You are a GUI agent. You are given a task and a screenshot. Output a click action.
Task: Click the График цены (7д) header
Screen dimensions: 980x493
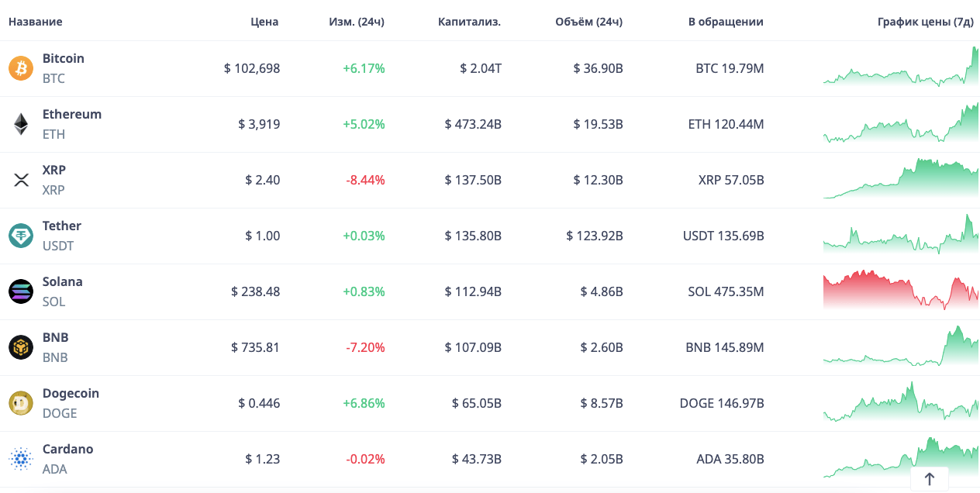(x=926, y=22)
